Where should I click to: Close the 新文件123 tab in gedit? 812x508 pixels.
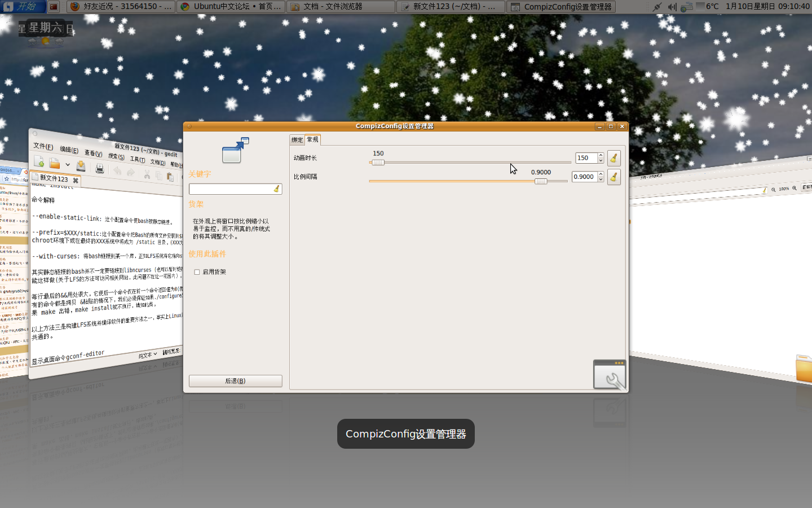(76, 181)
